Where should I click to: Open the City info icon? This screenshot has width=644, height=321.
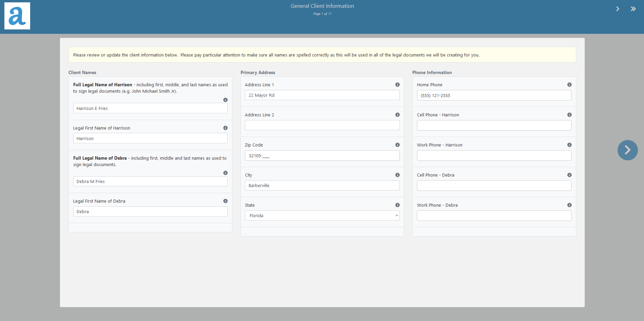coord(397,175)
